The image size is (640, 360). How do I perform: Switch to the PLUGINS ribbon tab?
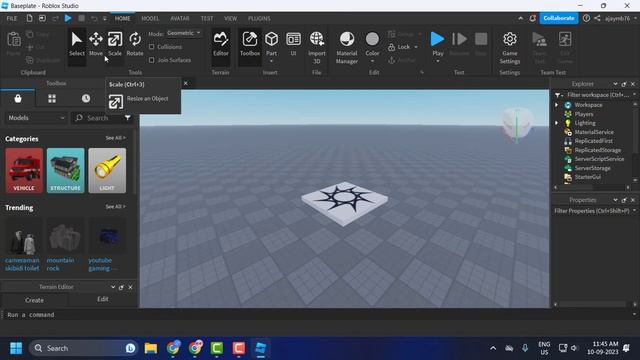click(259, 18)
